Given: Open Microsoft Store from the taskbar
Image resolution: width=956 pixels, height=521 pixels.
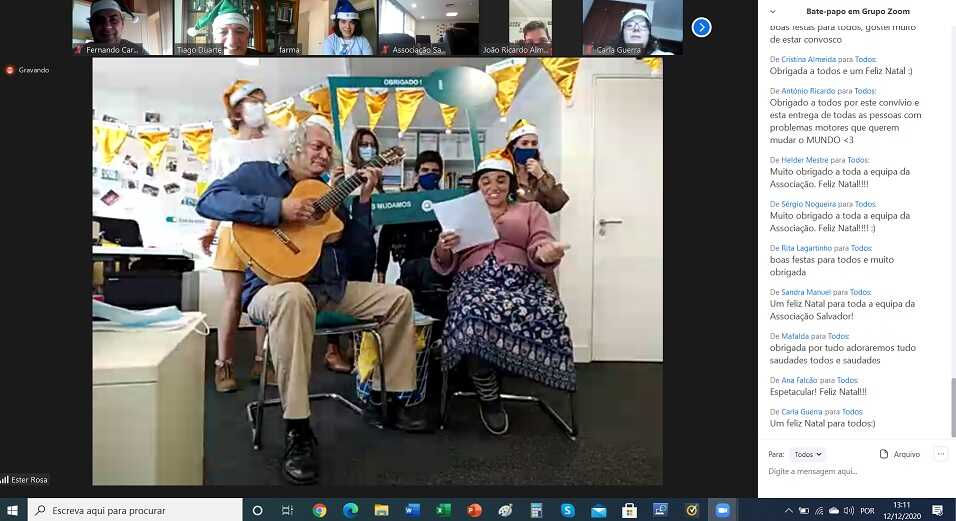Looking at the screenshot, I should (629, 510).
